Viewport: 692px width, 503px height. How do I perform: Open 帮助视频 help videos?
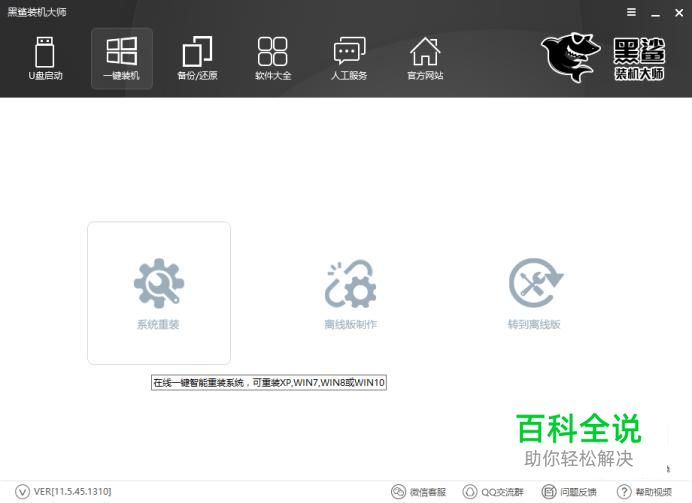click(644, 492)
